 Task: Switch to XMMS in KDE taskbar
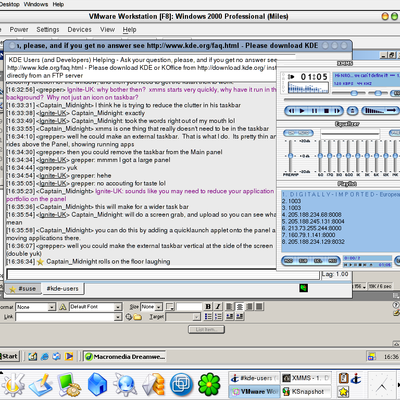pos(306,378)
